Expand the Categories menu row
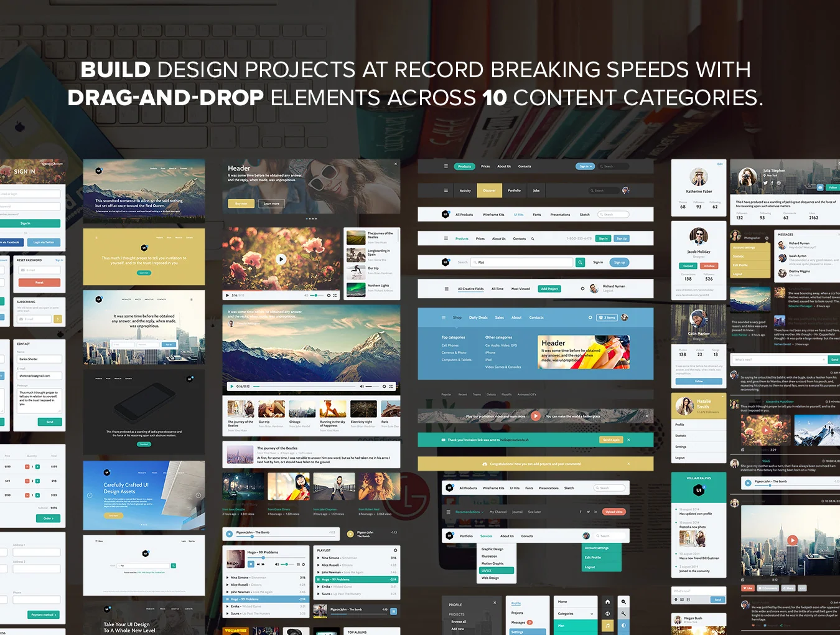Image resolution: width=840 pixels, height=635 pixels. click(x=576, y=613)
